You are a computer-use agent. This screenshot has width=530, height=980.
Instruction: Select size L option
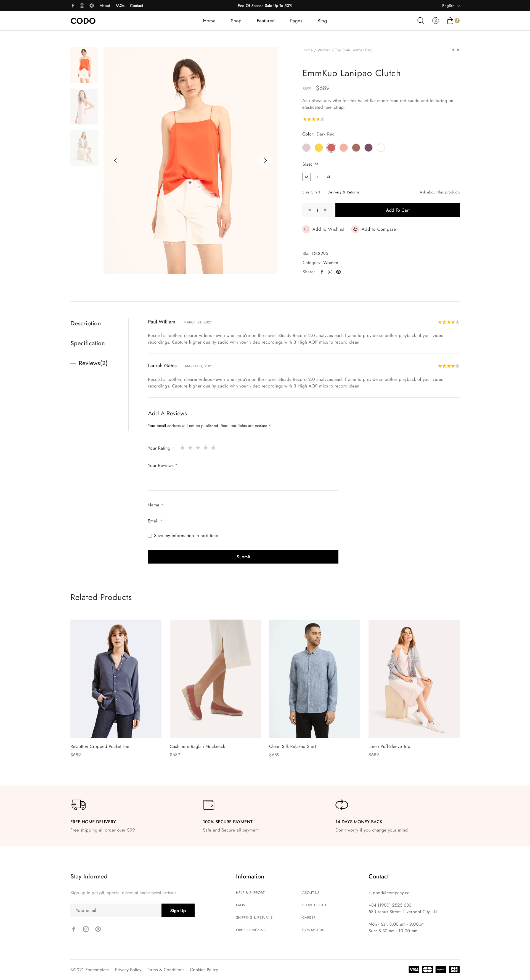[x=318, y=177]
